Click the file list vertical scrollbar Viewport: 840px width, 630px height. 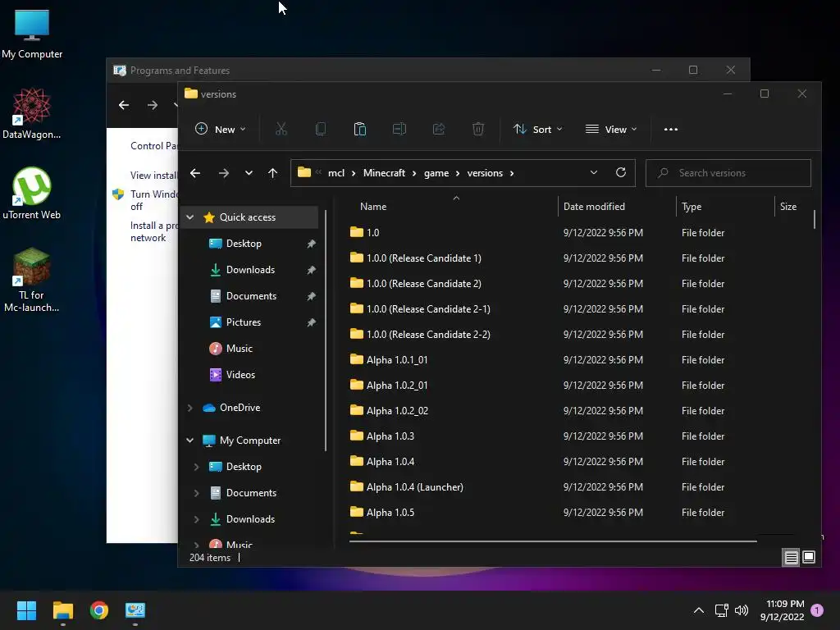click(815, 218)
